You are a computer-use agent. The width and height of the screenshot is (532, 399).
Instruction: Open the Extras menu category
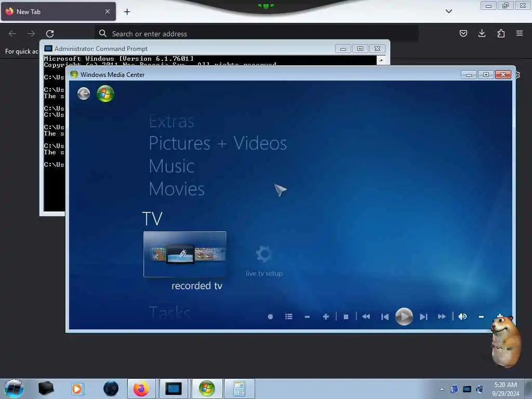click(x=171, y=122)
